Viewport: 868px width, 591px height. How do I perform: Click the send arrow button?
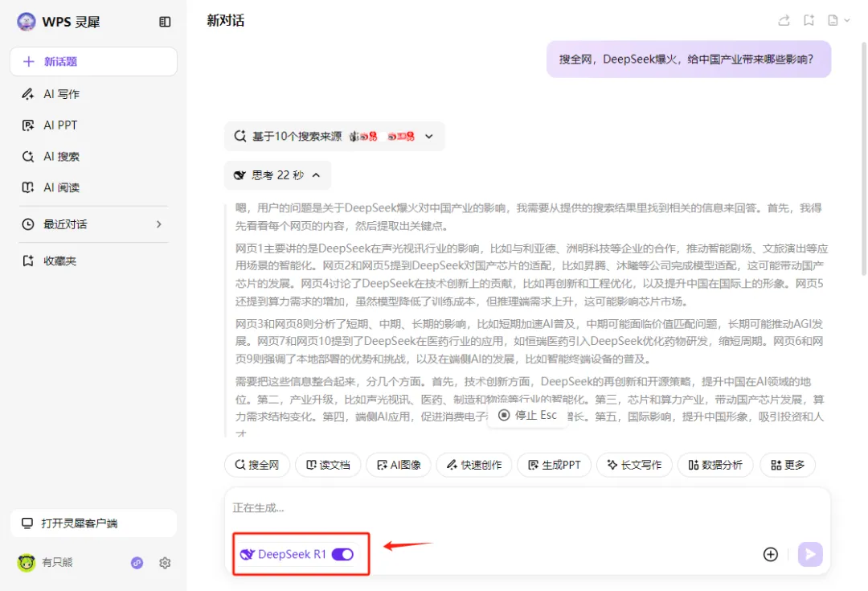click(810, 555)
